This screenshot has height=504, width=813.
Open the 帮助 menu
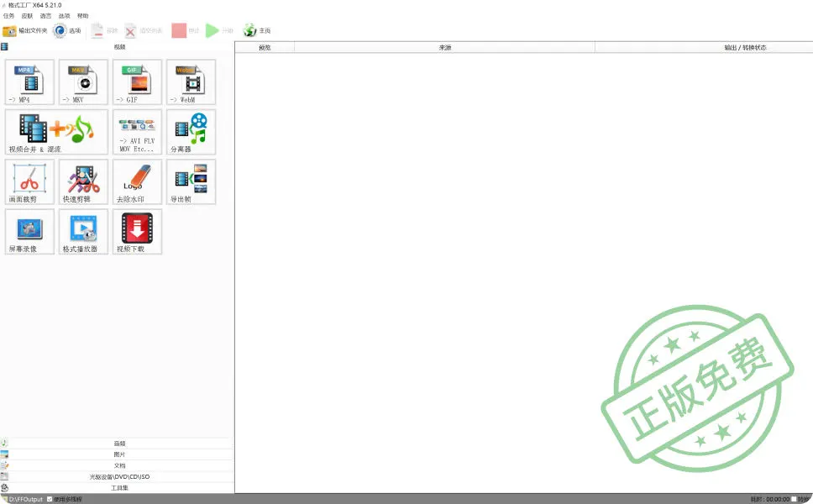(x=82, y=16)
